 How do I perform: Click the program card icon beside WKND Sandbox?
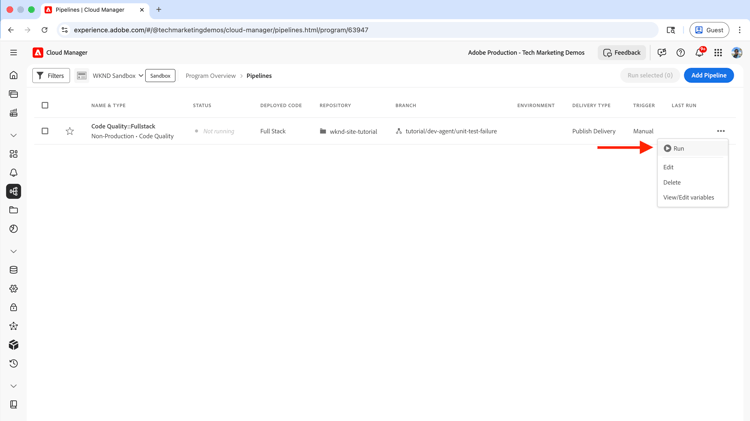[82, 76]
